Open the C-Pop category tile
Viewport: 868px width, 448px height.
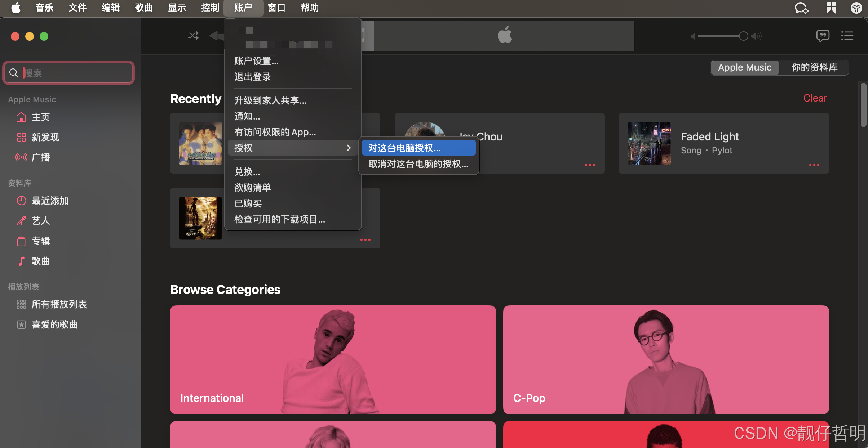(665, 359)
